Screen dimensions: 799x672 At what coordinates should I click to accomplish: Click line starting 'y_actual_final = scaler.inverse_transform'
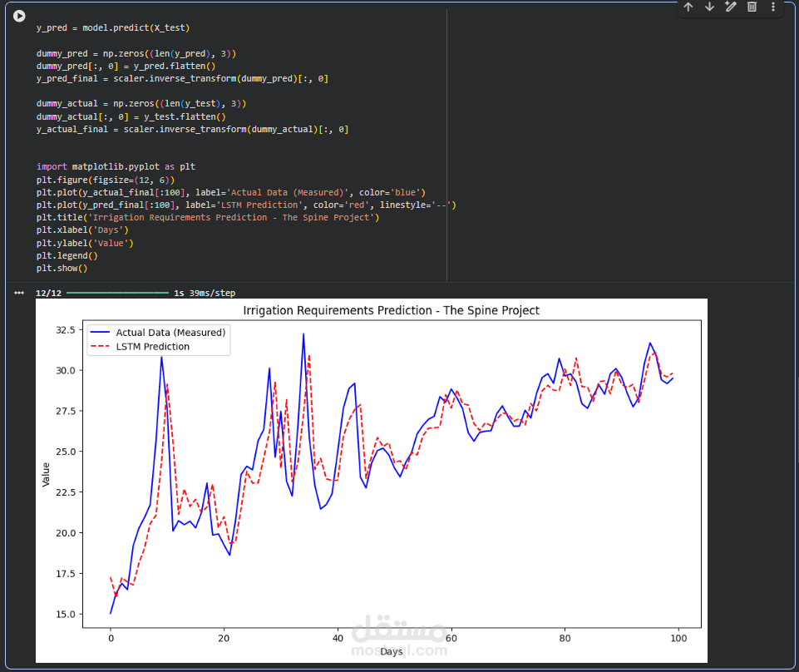pos(192,129)
